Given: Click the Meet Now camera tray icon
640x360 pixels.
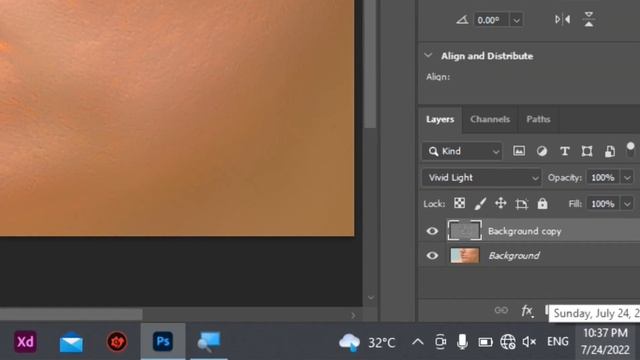Looking at the screenshot, I should (440, 342).
